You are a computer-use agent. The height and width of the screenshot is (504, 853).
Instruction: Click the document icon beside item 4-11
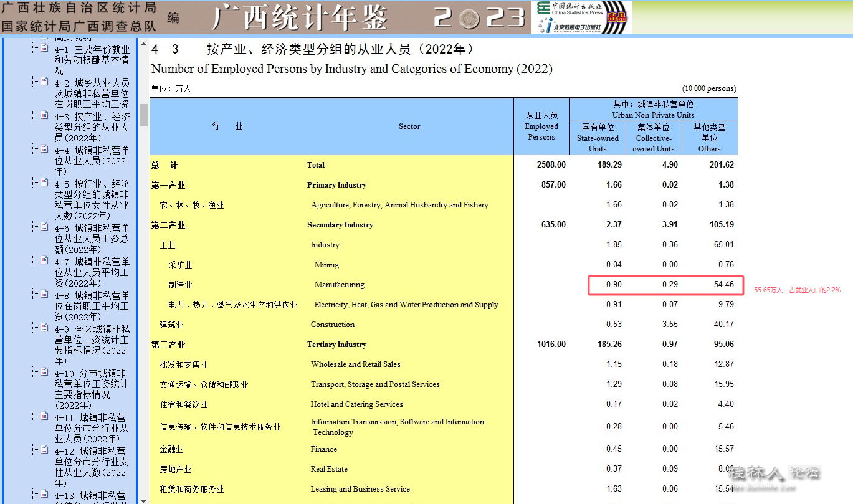(44, 416)
